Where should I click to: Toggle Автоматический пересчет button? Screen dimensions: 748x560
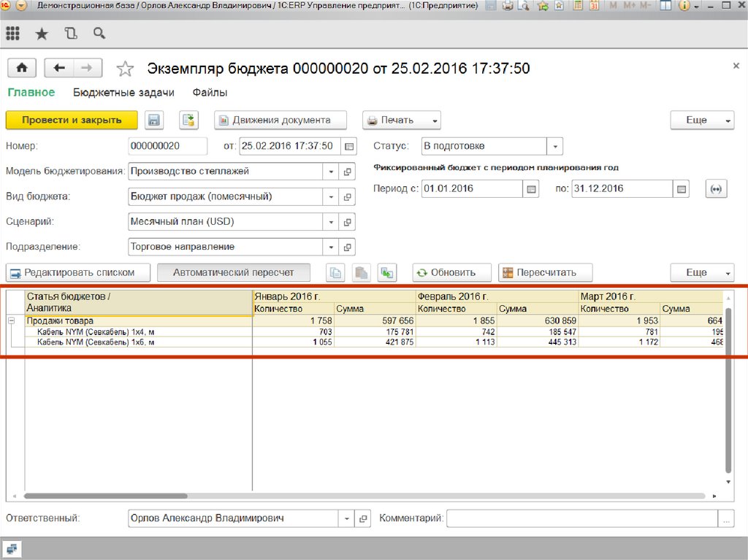coord(233,272)
